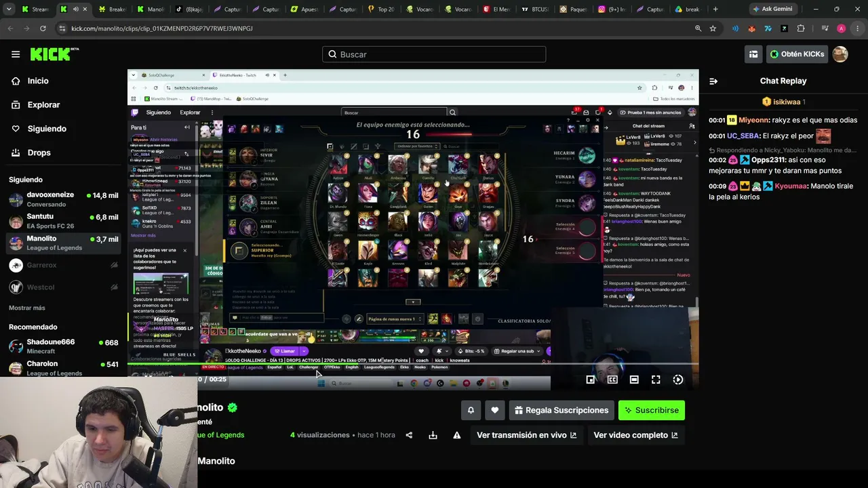Click the green Suscribirse button
Screen dimensions: 868x488
652,410
